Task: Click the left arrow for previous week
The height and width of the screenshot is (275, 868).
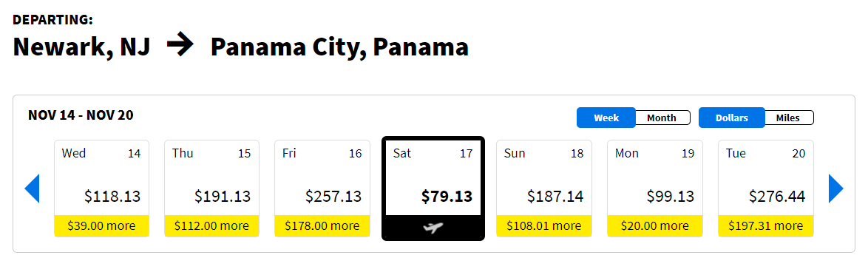Action: [32, 189]
